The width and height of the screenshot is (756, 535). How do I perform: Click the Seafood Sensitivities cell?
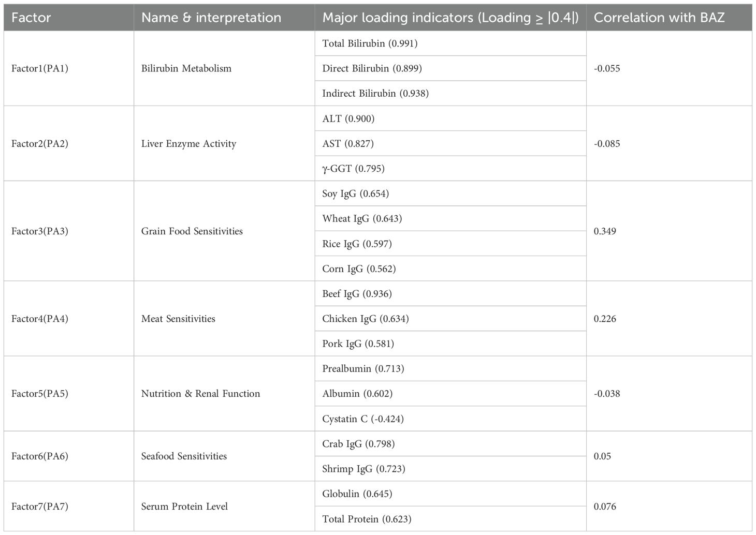[x=184, y=456]
